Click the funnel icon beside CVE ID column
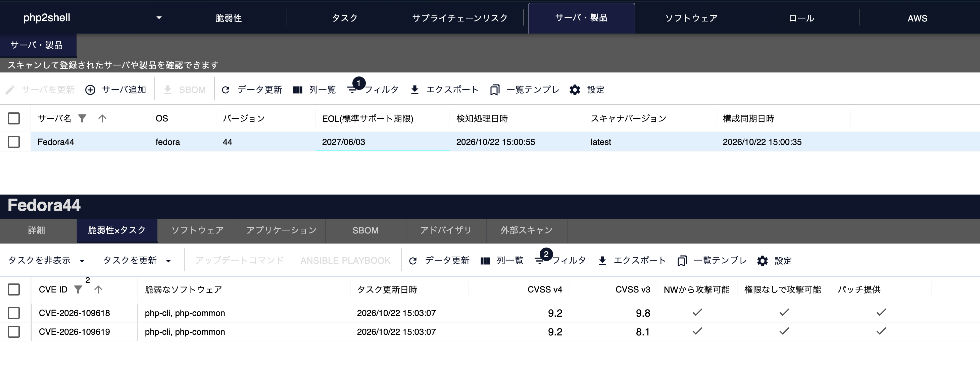Image resolution: width=980 pixels, height=373 pixels. pyautogui.click(x=78, y=289)
